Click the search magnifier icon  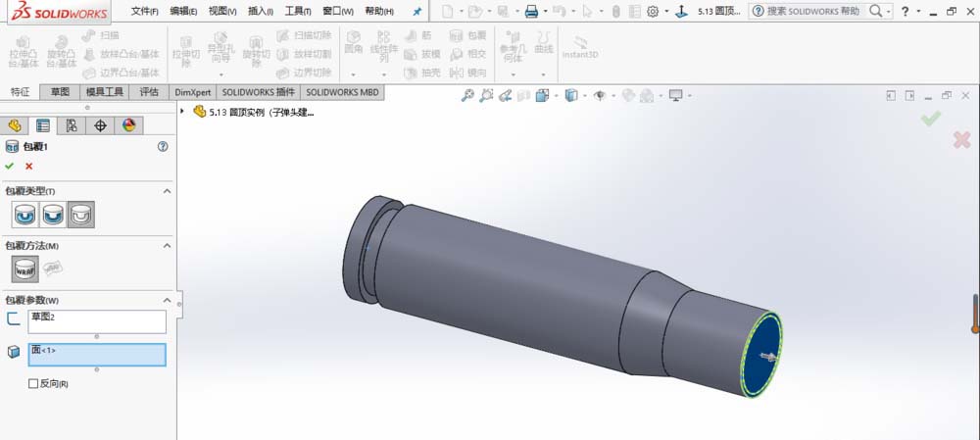click(877, 11)
